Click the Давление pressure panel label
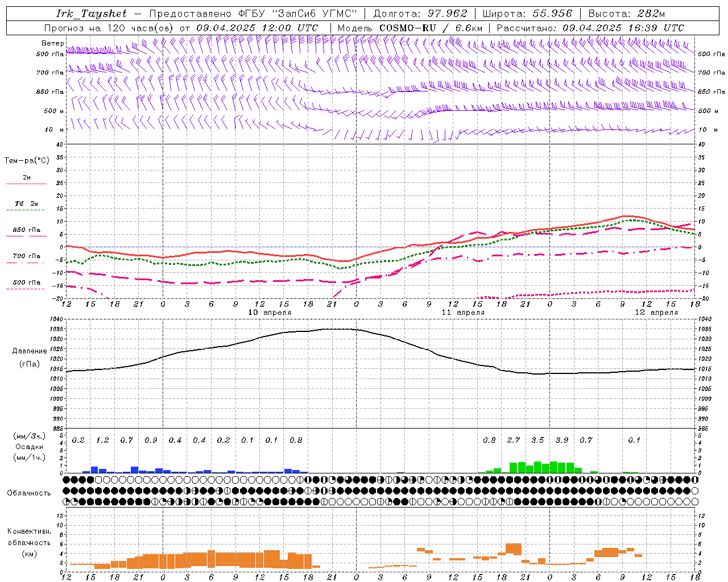The width and height of the screenshot is (728, 582). point(29,351)
